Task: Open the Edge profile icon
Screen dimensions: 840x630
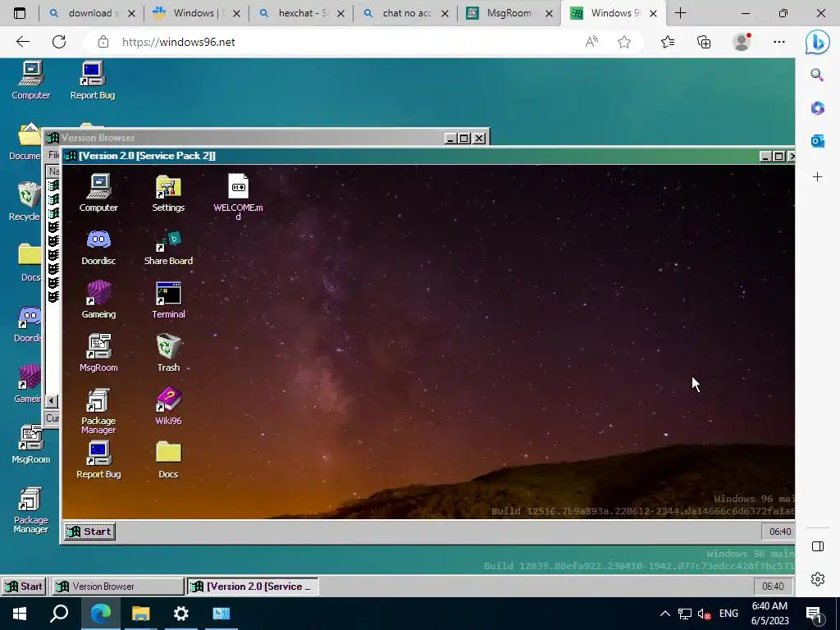Action: (742, 42)
